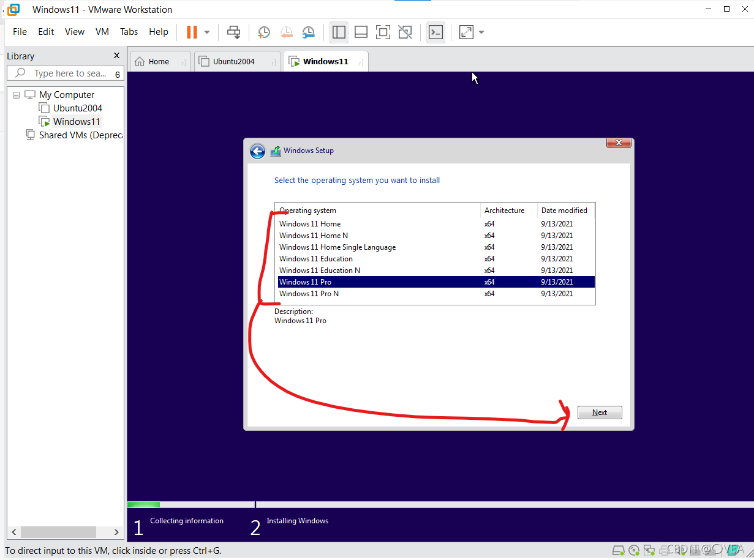Take a snapshot of this virtual machine
Image resolution: width=754 pixels, height=560 pixels.
click(263, 32)
